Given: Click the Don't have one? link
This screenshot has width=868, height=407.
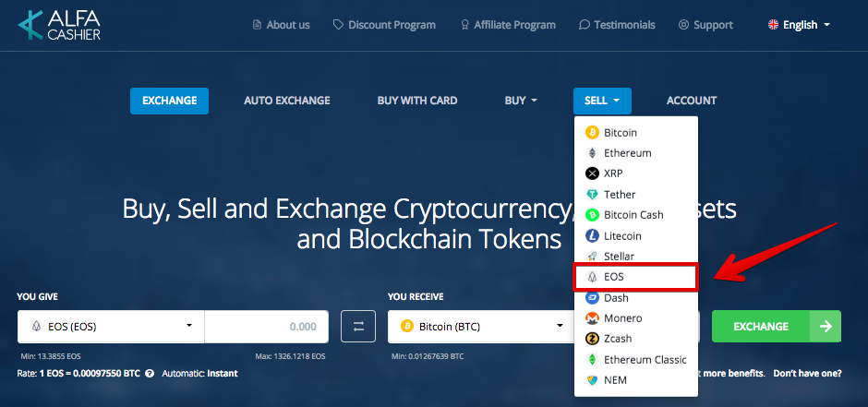Looking at the screenshot, I should (808, 373).
